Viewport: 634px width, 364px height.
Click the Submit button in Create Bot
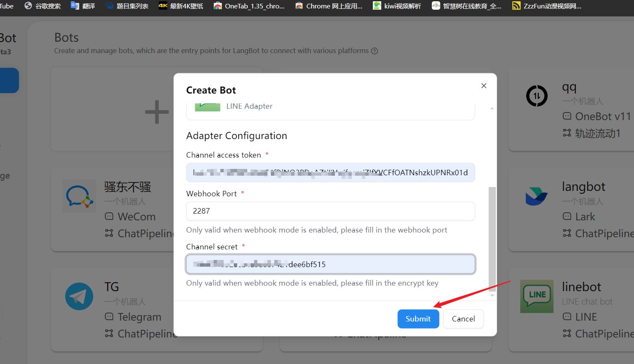(418, 319)
